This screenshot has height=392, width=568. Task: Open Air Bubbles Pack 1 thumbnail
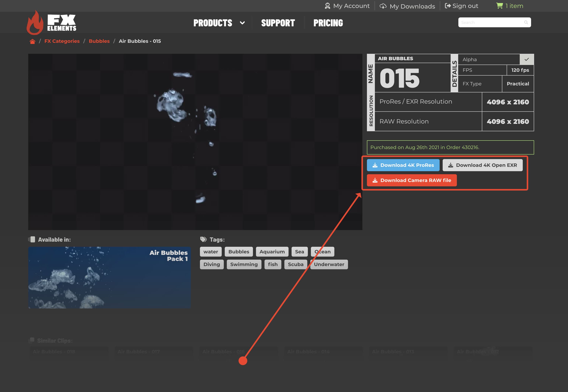coord(109,278)
